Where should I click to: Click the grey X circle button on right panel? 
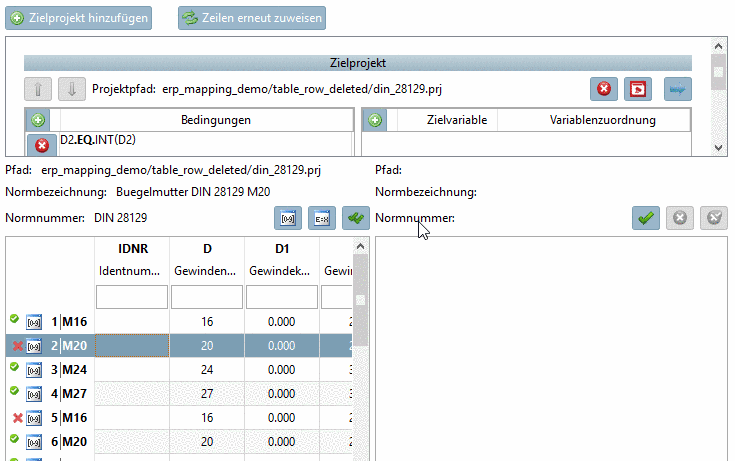click(x=680, y=218)
